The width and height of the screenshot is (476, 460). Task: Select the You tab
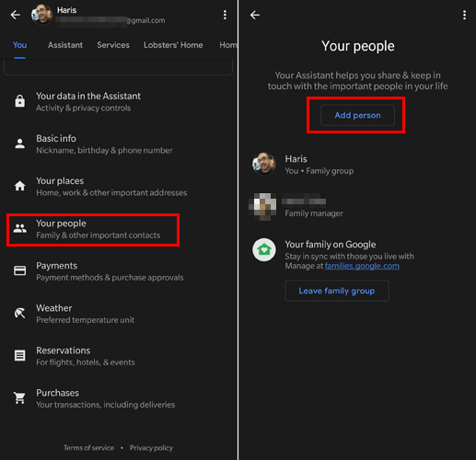tap(19, 45)
